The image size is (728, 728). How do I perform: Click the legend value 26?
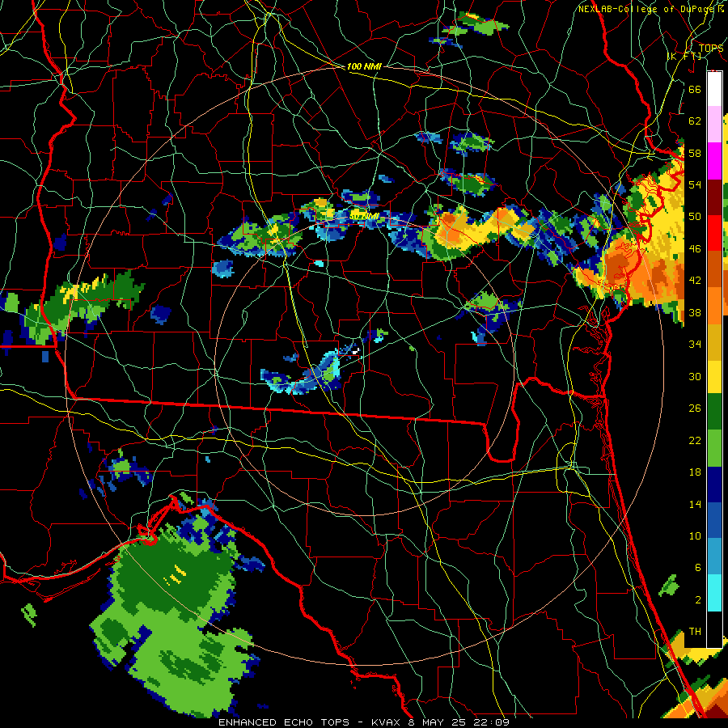[695, 408]
